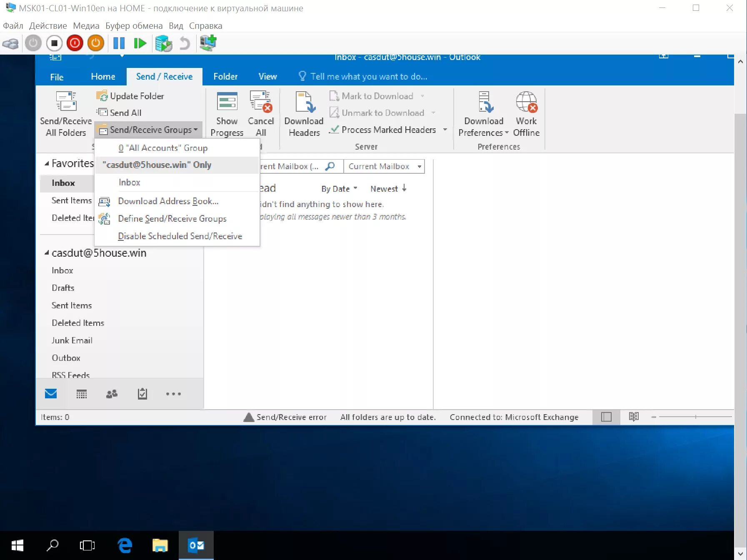Open the Calendar view in navigation bar
Image resolution: width=747 pixels, height=560 pixels.
point(82,394)
